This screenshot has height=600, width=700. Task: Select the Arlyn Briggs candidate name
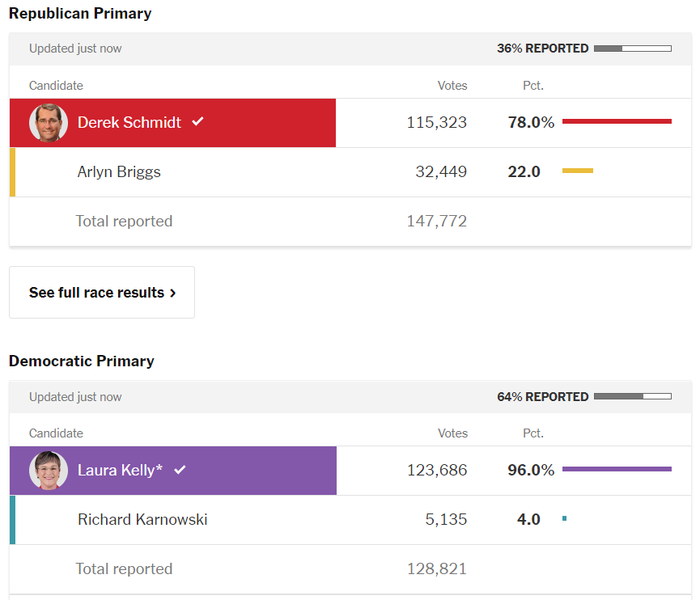click(119, 171)
